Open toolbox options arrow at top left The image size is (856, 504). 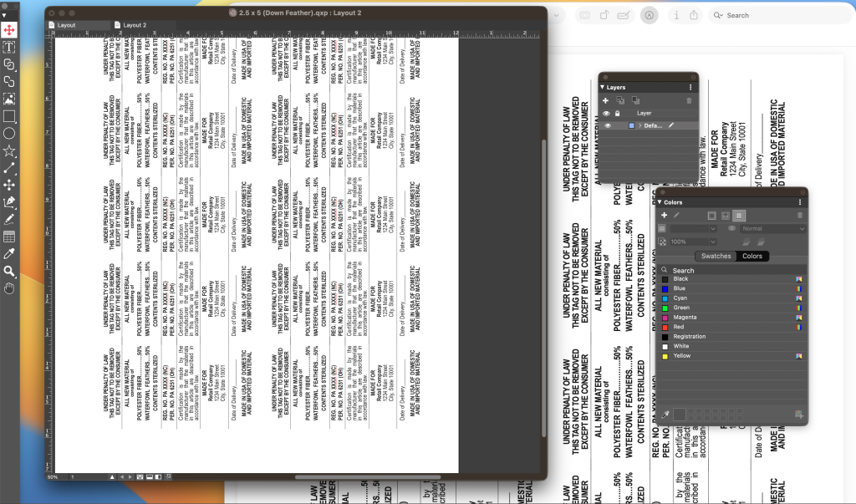click(4, 15)
